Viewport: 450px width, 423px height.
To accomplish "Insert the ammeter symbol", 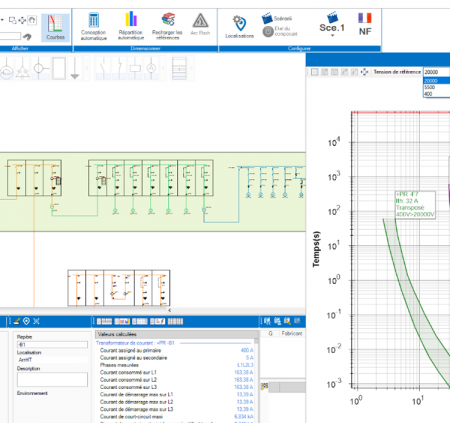I will tap(151, 69).
